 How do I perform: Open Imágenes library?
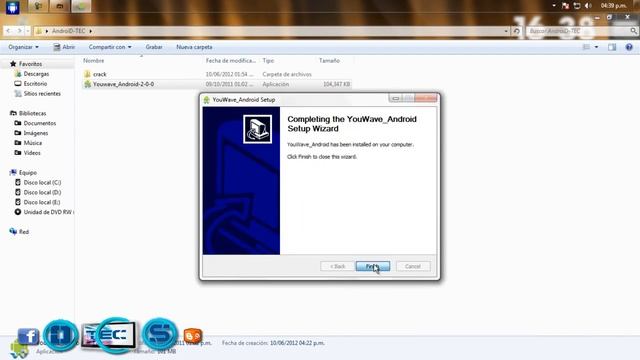click(x=36, y=133)
